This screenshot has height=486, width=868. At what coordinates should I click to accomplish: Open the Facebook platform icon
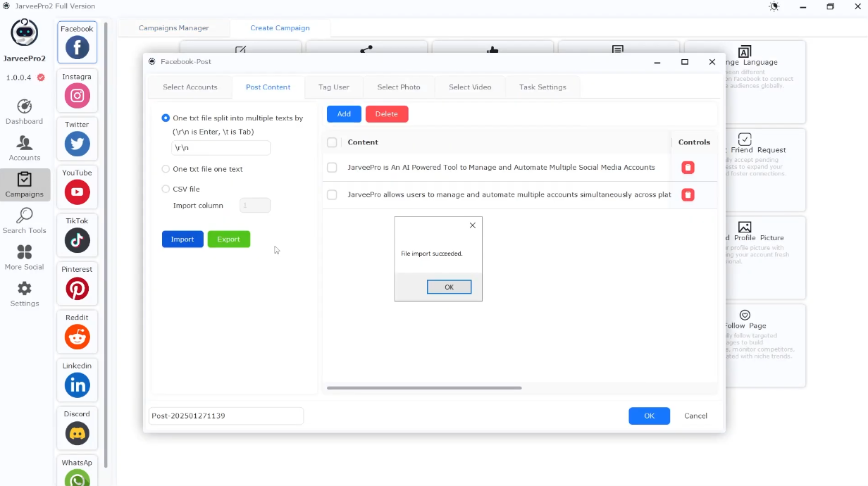(77, 48)
